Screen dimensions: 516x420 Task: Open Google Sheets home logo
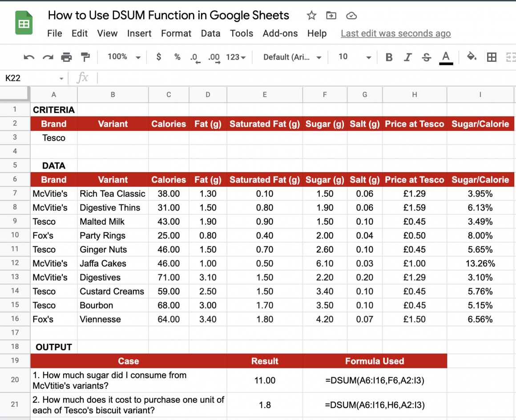tap(24, 23)
